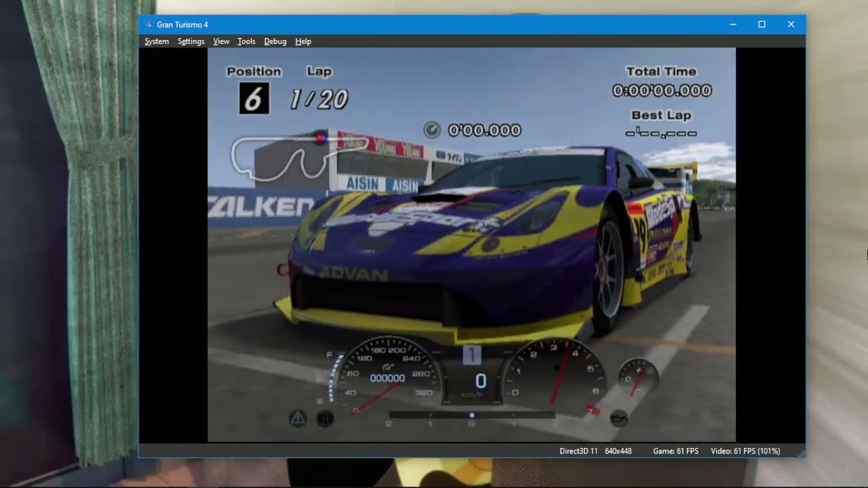Open the System menu
This screenshot has width=868, height=488.
(157, 41)
